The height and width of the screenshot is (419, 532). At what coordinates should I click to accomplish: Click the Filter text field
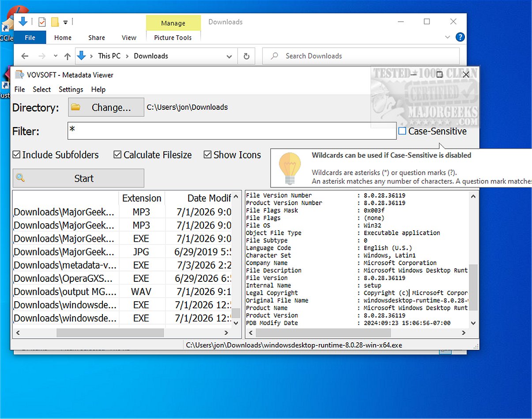tap(232, 131)
